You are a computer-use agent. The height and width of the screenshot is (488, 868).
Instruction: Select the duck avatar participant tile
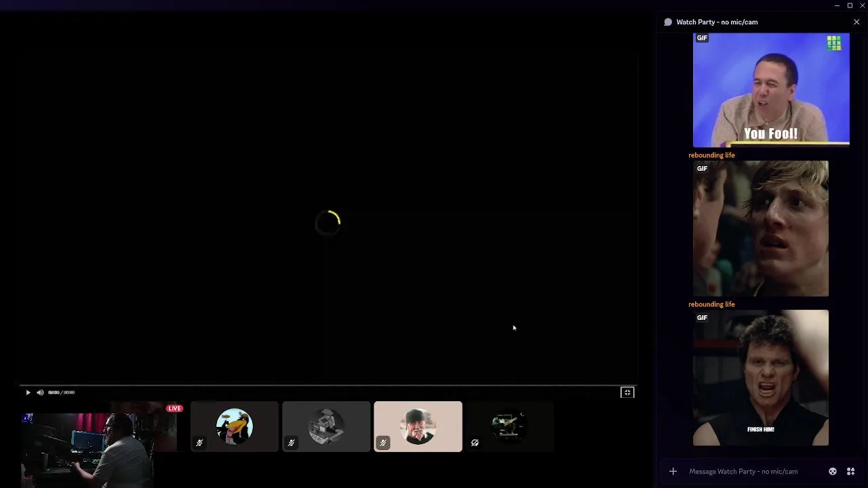click(235, 426)
